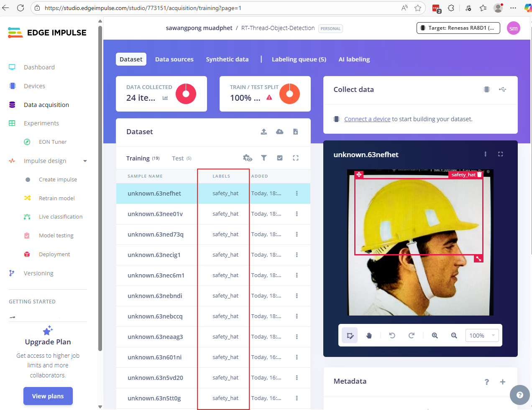Click the Connect a device link

(367, 119)
